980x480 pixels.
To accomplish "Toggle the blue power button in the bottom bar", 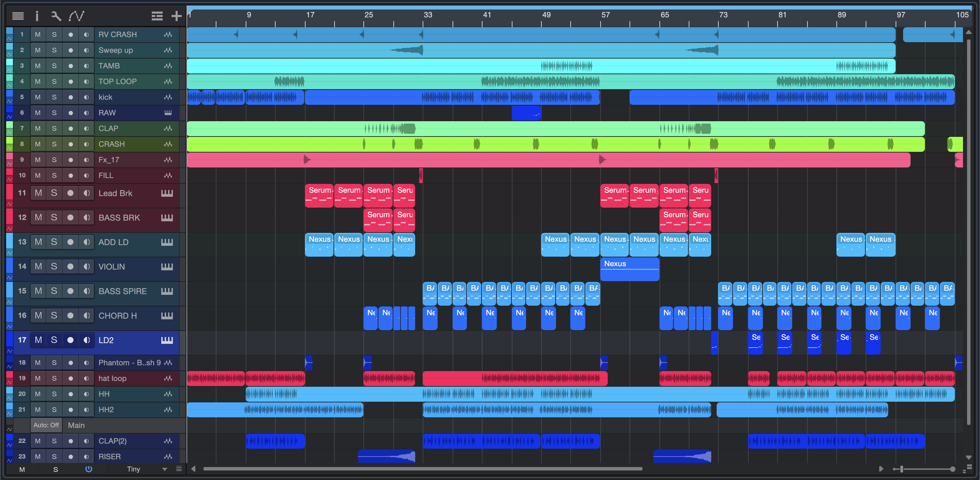I will [88, 469].
